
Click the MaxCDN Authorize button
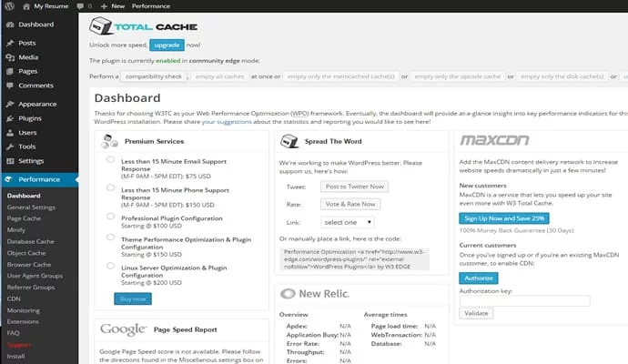(x=479, y=278)
